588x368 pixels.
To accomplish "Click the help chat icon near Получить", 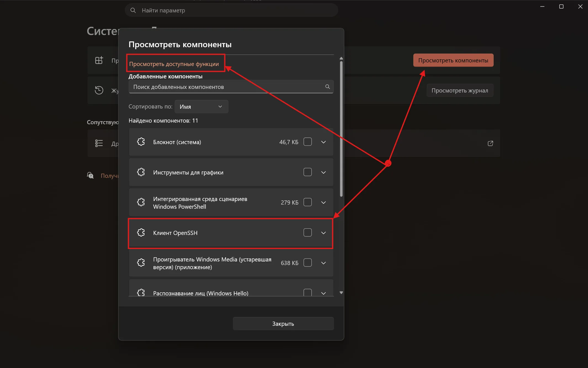I will pyautogui.click(x=90, y=175).
